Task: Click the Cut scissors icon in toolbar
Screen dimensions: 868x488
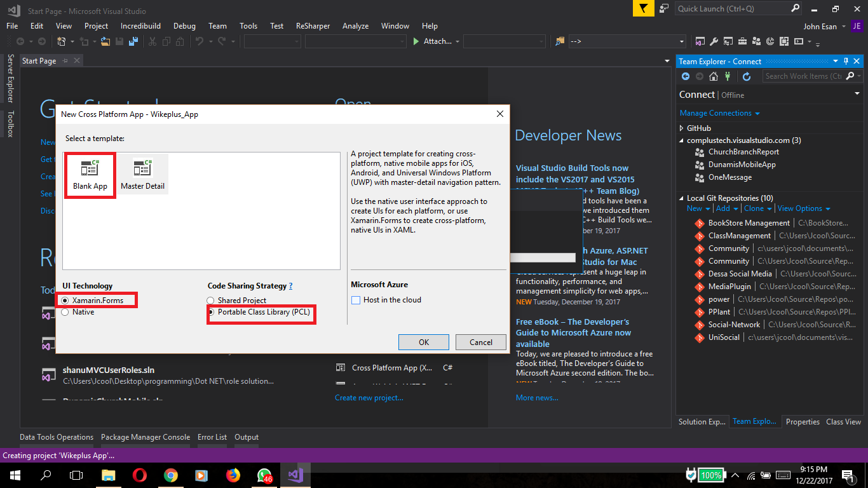Action: 152,41
